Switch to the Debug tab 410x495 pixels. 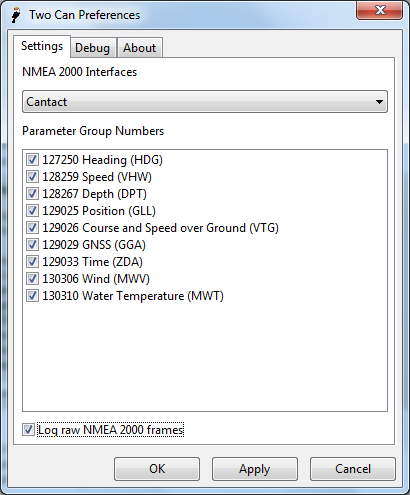tap(93, 48)
